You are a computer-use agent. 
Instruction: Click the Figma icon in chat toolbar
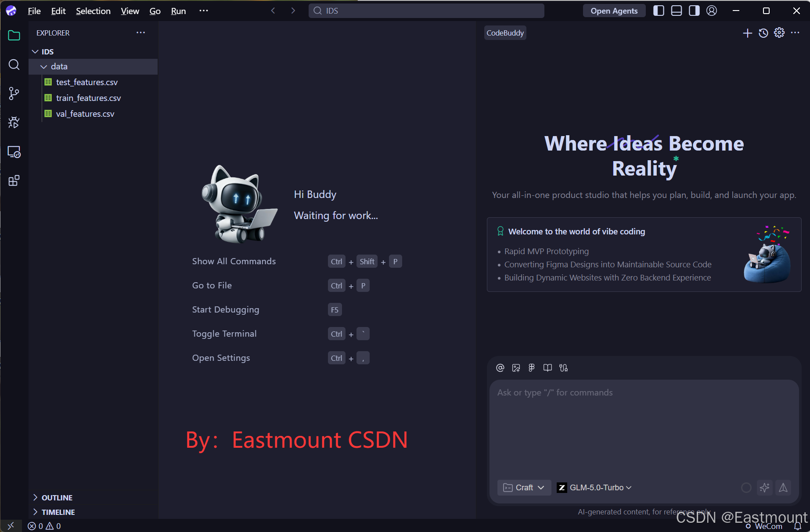tap(532, 368)
